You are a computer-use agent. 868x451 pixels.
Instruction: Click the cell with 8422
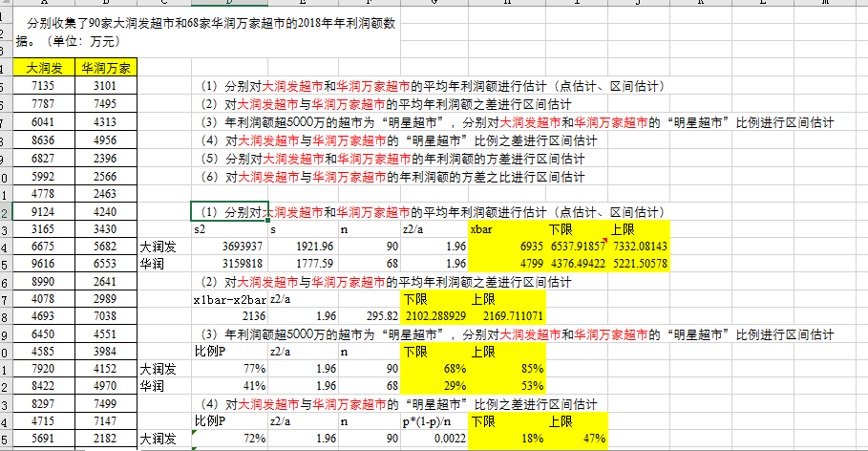(44, 386)
